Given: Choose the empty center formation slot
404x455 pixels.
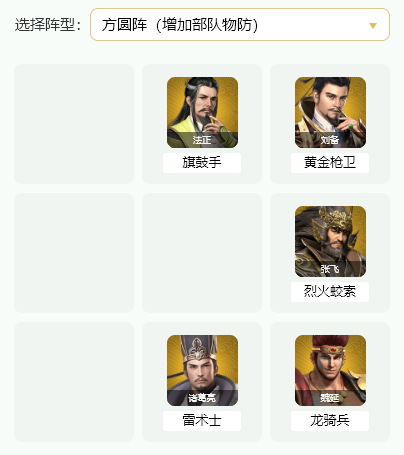Looking at the screenshot, I should [202, 253].
